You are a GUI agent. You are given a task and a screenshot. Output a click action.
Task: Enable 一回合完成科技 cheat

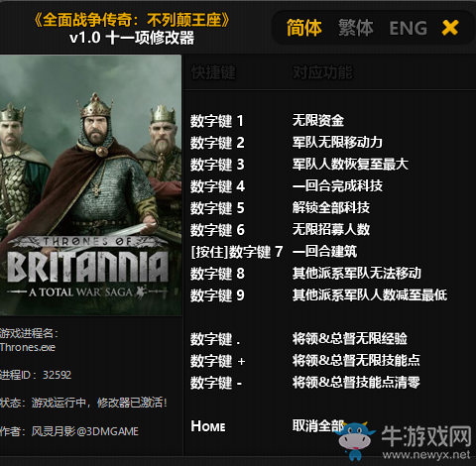337,186
